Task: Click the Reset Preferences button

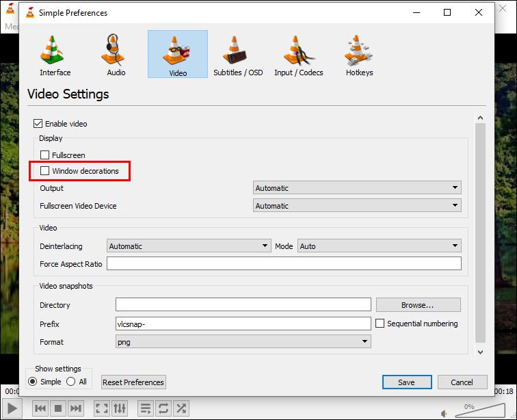Action: pos(133,382)
